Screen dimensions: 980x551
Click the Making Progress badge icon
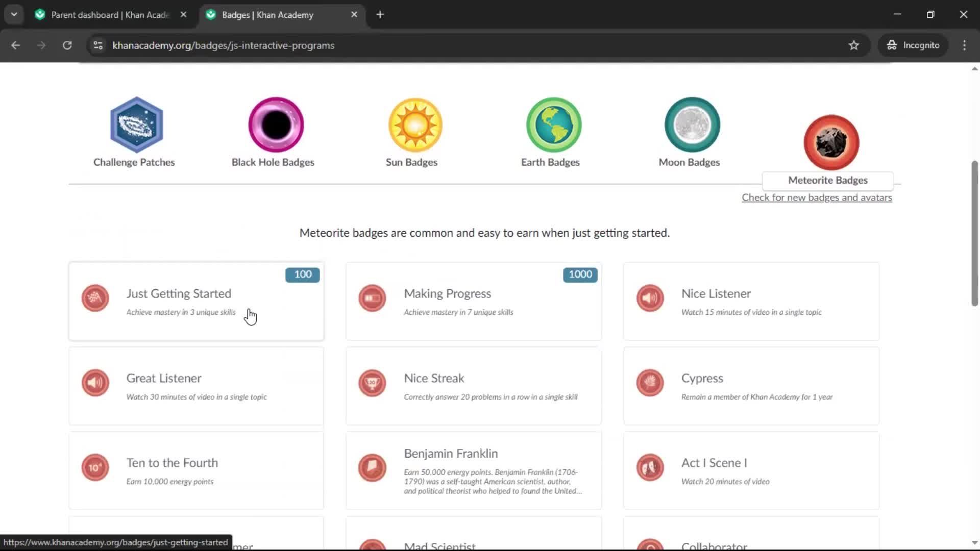372,298
